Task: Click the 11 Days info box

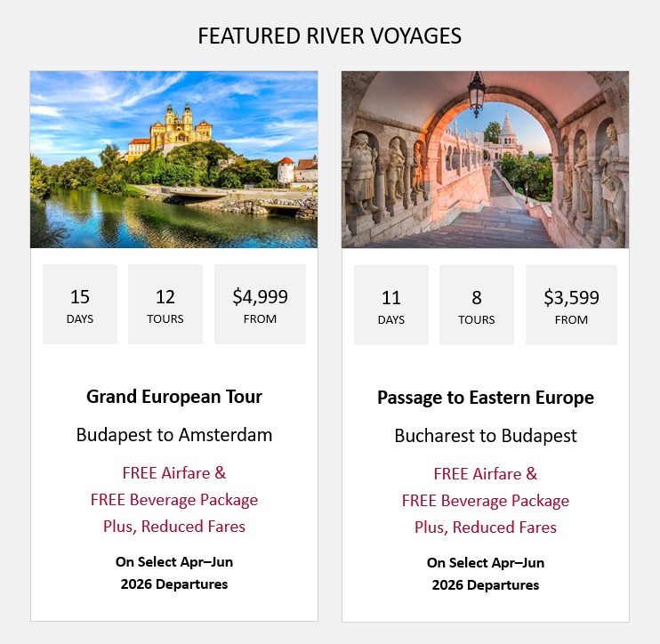Action: click(391, 305)
